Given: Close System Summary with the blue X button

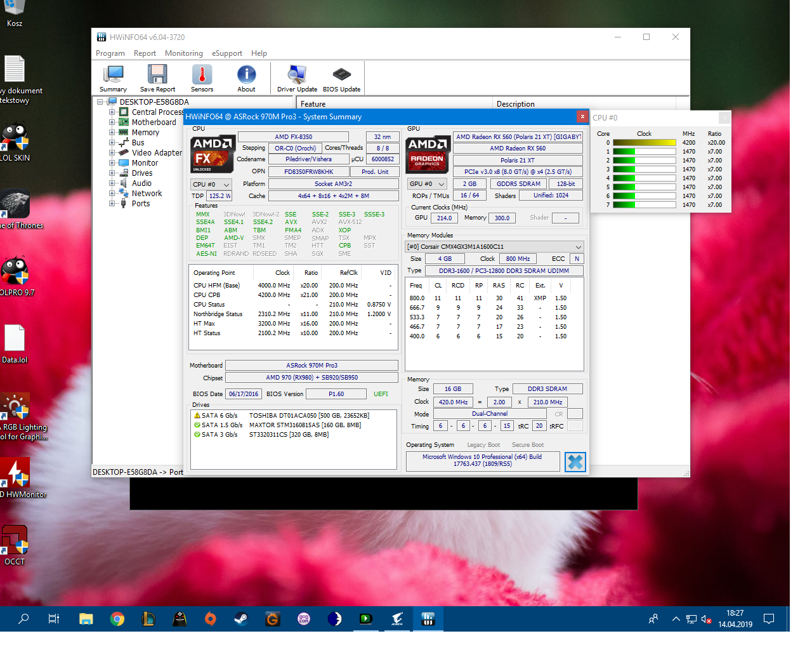Looking at the screenshot, I should coord(575,461).
